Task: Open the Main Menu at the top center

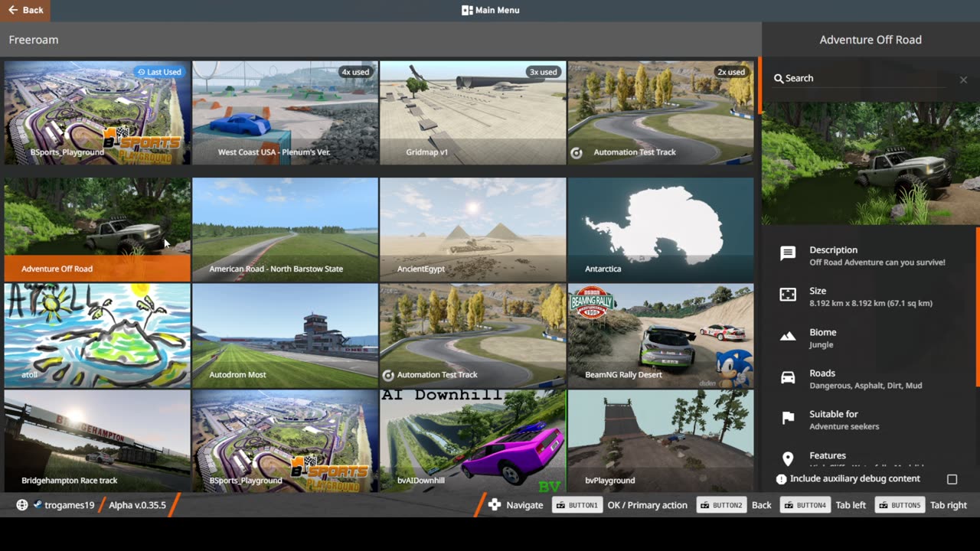Action: 490,10
